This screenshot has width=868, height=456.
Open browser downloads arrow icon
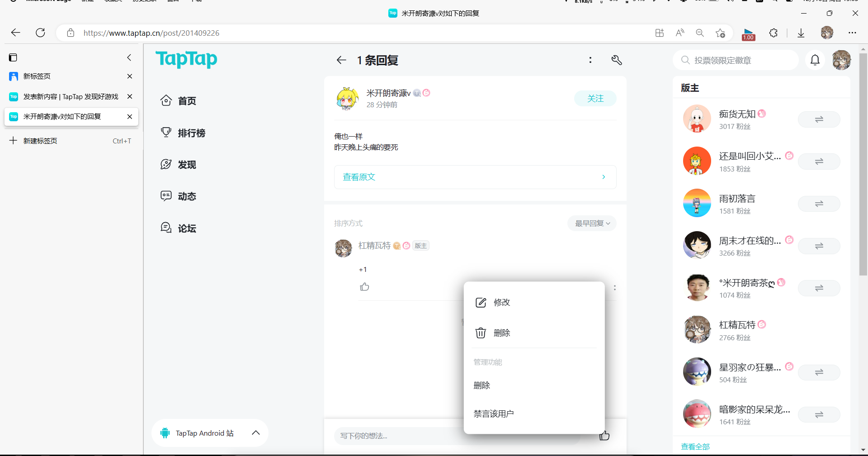point(801,33)
